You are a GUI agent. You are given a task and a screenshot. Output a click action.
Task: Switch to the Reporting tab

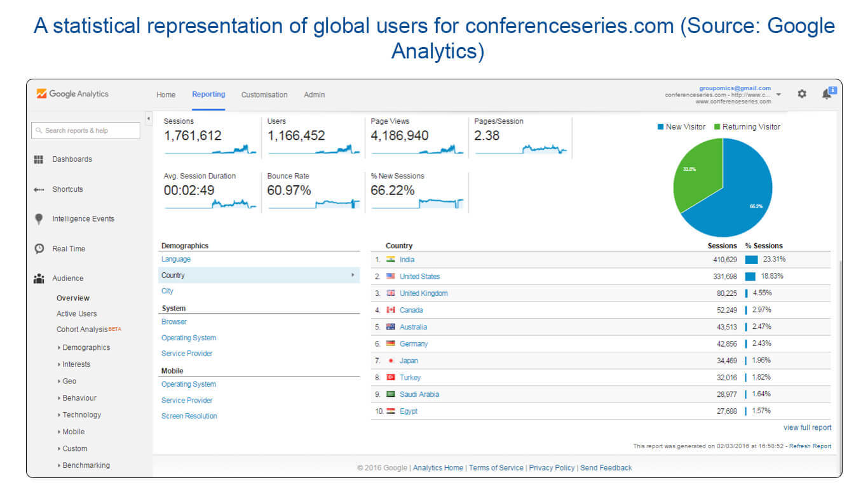pos(208,95)
